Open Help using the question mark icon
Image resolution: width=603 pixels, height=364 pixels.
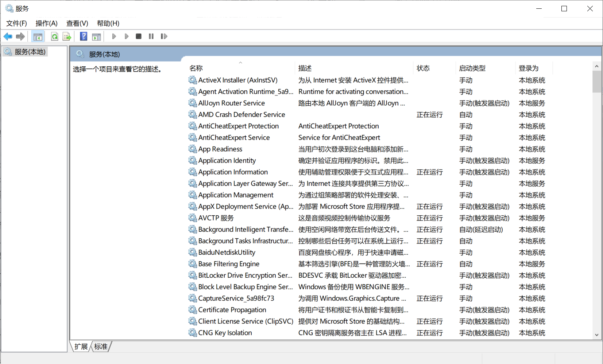click(83, 36)
